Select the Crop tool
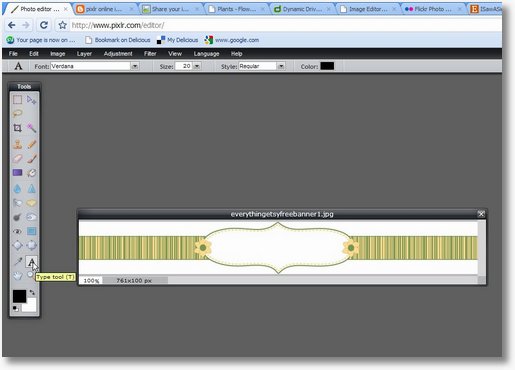The height and width of the screenshot is (370, 515). click(17, 128)
